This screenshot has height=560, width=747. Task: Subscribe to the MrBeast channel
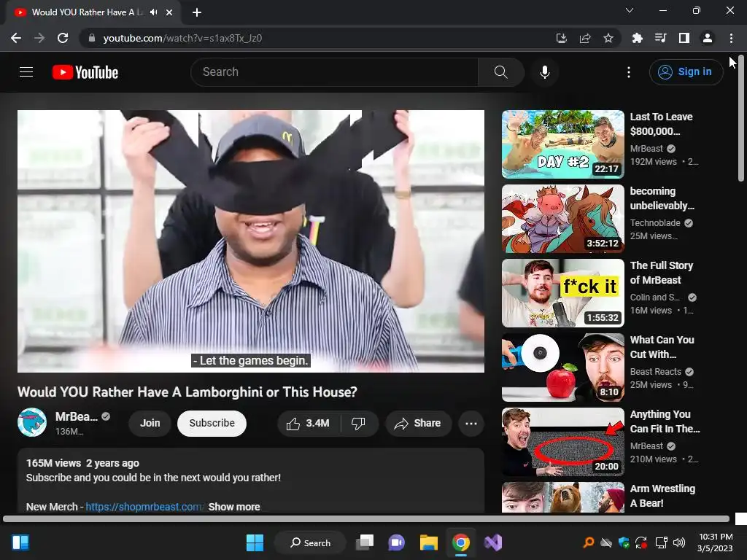tap(212, 424)
